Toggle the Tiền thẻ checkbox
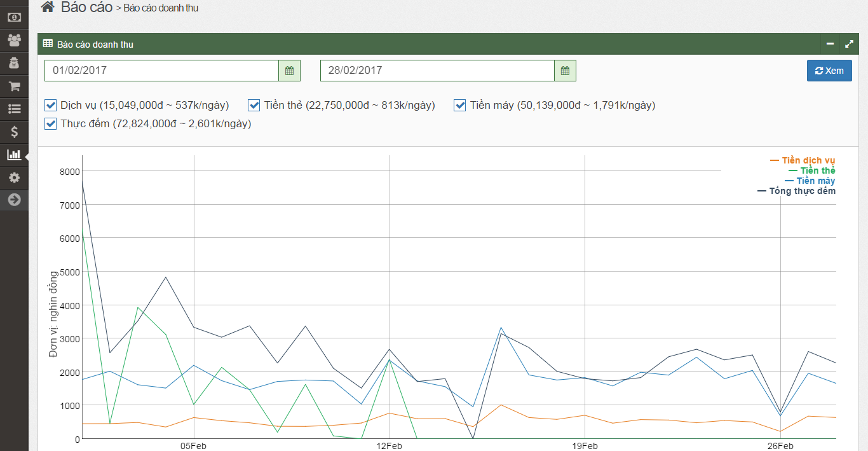 [x=254, y=105]
